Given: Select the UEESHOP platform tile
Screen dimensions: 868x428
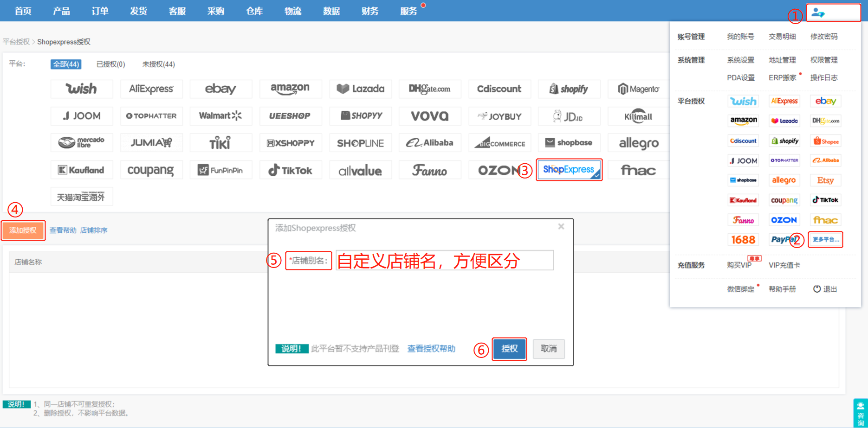Looking at the screenshot, I should tap(291, 116).
